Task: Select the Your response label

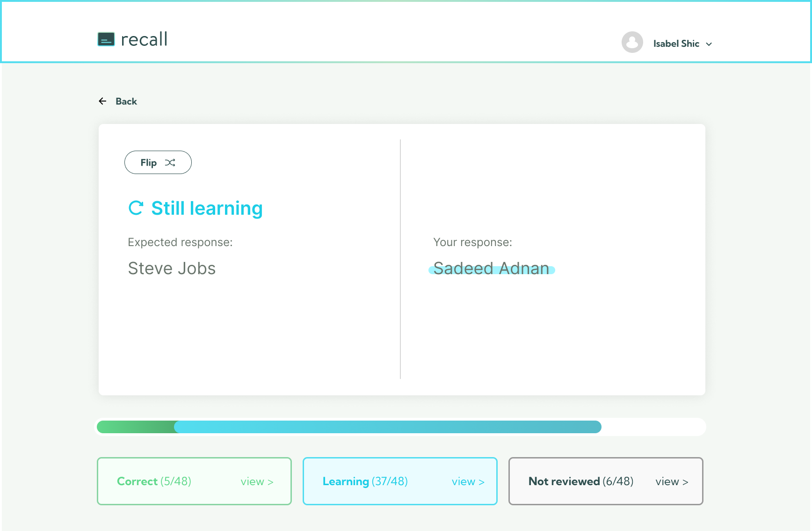Action: pos(472,242)
